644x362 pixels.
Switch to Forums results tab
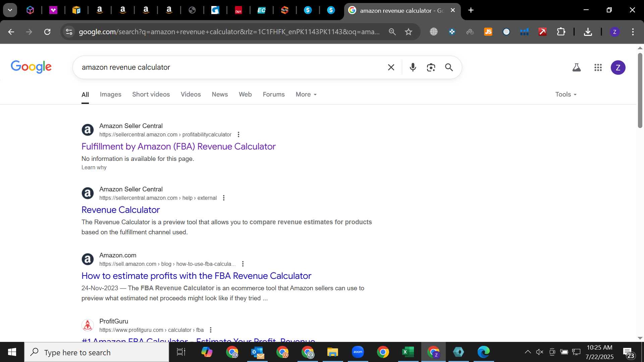click(274, 95)
